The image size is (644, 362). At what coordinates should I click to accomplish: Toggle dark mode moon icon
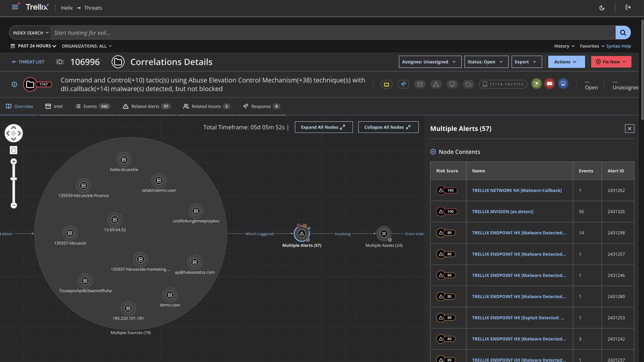pyautogui.click(x=602, y=8)
